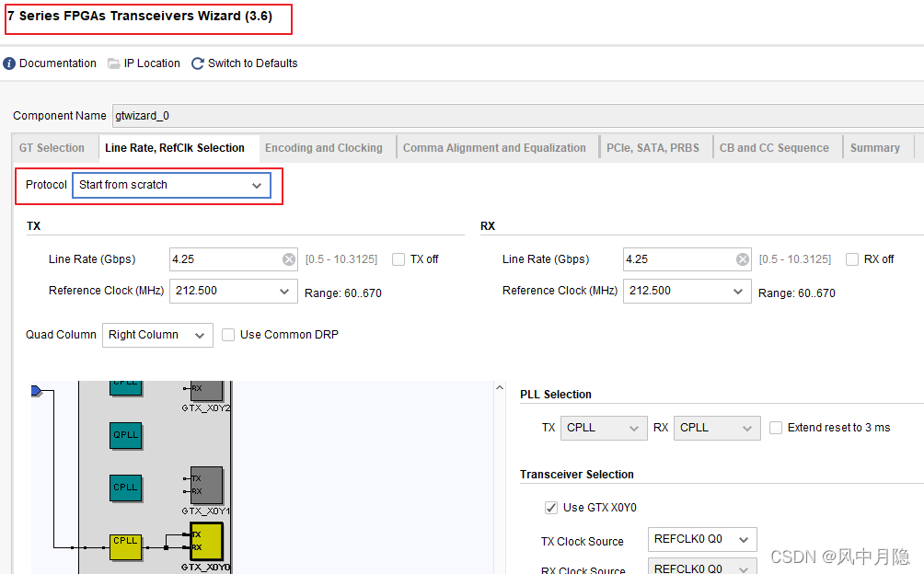Open the Quad Column dropdown
Image resolution: width=924 pixels, height=574 pixels.
[157, 335]
